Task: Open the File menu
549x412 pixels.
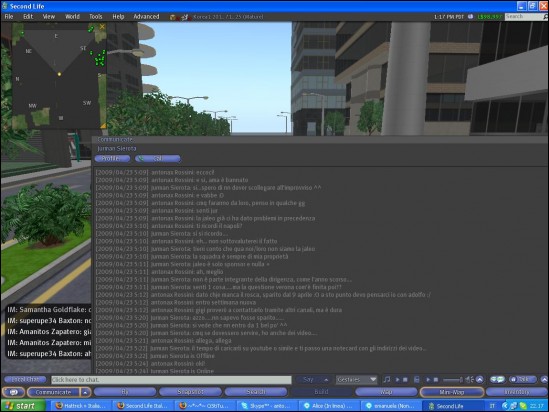Action: tap(9, 16)
